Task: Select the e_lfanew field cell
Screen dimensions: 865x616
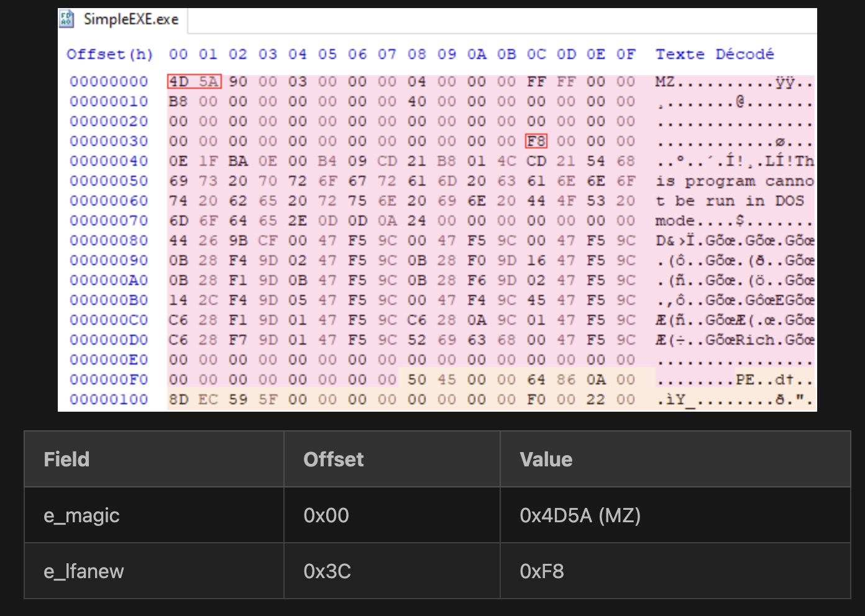Action: [84, 571]
